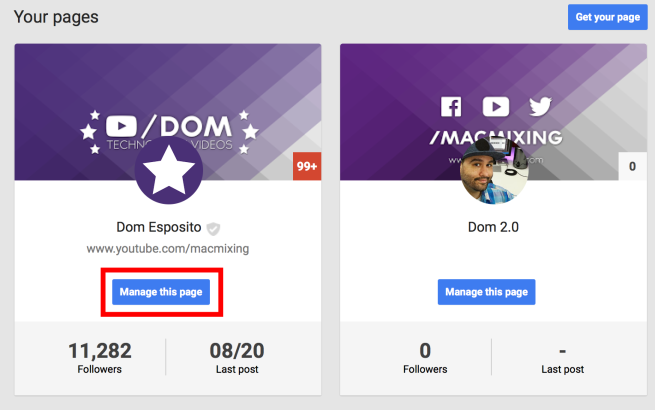Open the Dom 2.0 profile photo
655x410 pixels.
[493, 171]
